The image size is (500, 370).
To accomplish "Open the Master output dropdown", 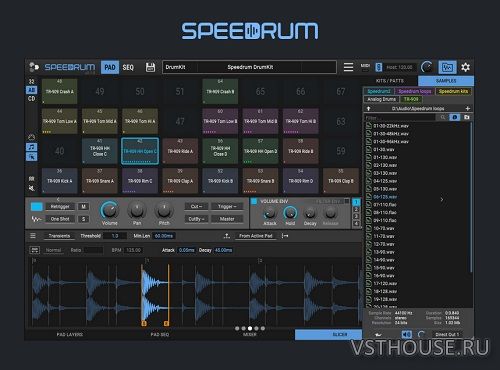I will pos(227,219).
